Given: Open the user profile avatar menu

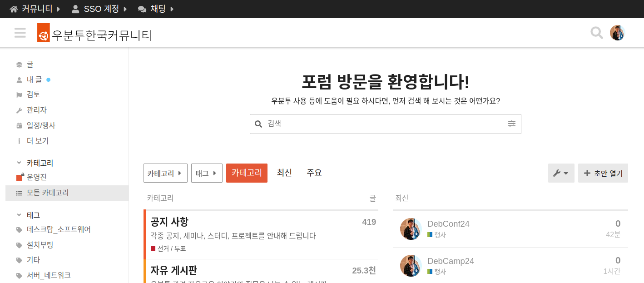Looking at the screenshot, I should point(617,33).
